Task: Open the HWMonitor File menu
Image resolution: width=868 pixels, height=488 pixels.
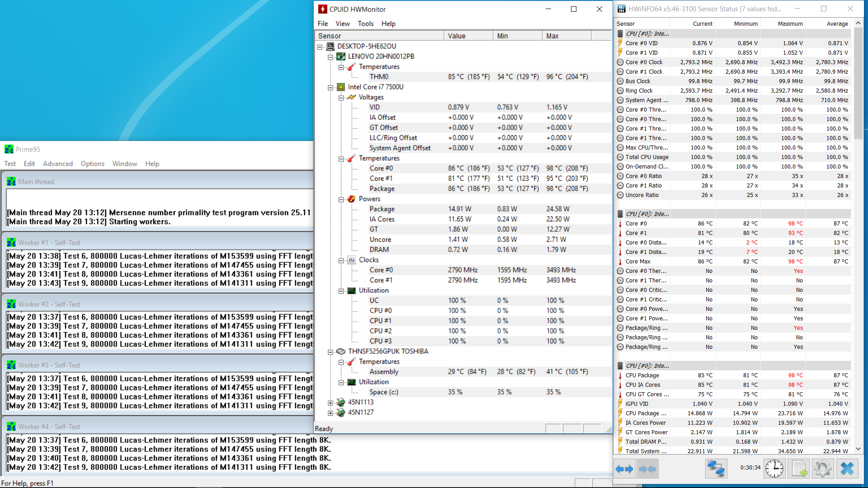Action: click(323, 23)
